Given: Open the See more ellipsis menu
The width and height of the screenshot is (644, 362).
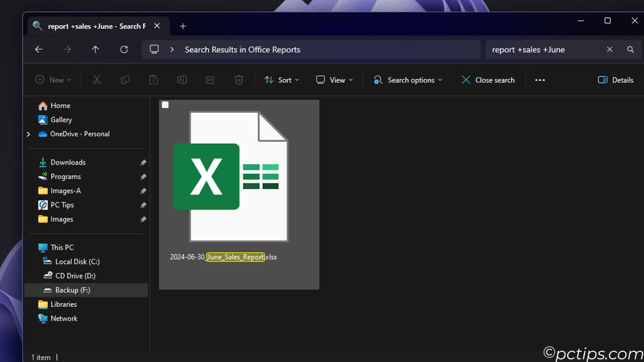Looking at the screenshot, I should (540, 79).
